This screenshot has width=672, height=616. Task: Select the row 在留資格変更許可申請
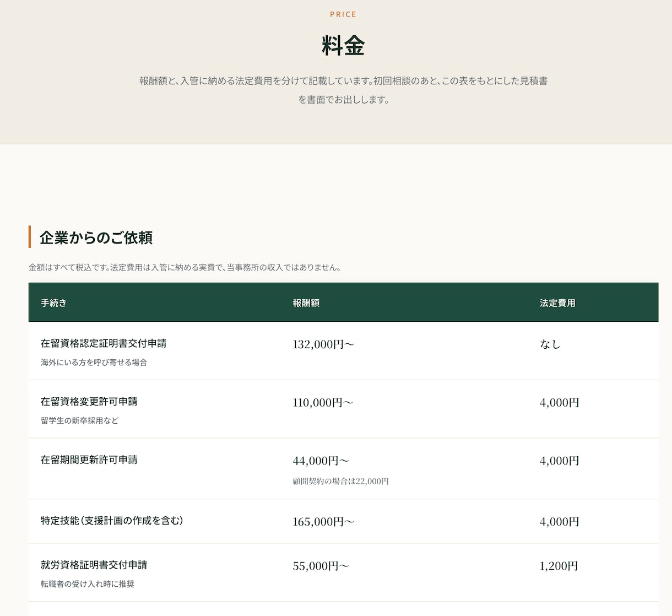point(343,409)
